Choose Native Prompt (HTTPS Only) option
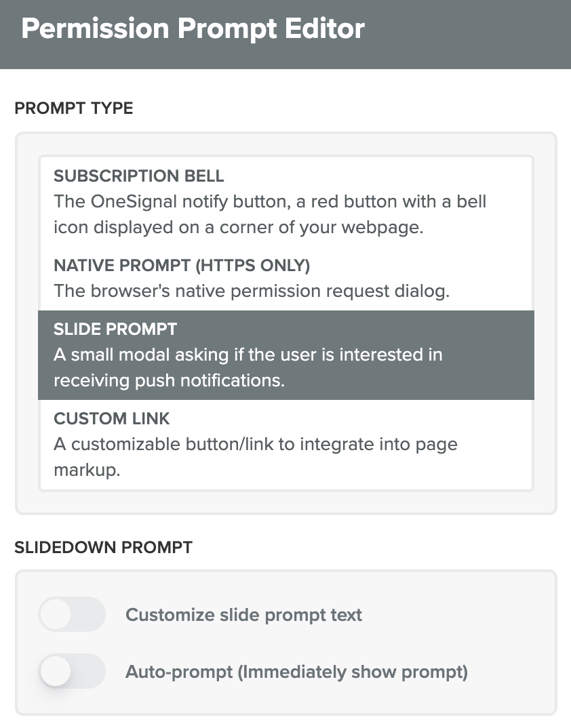Viewport: 571px width, 728px height. point(285,279)
